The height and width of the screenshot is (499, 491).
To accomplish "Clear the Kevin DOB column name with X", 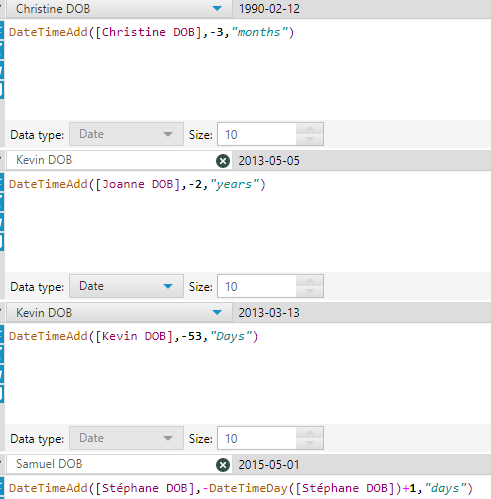I will point(223,161).
